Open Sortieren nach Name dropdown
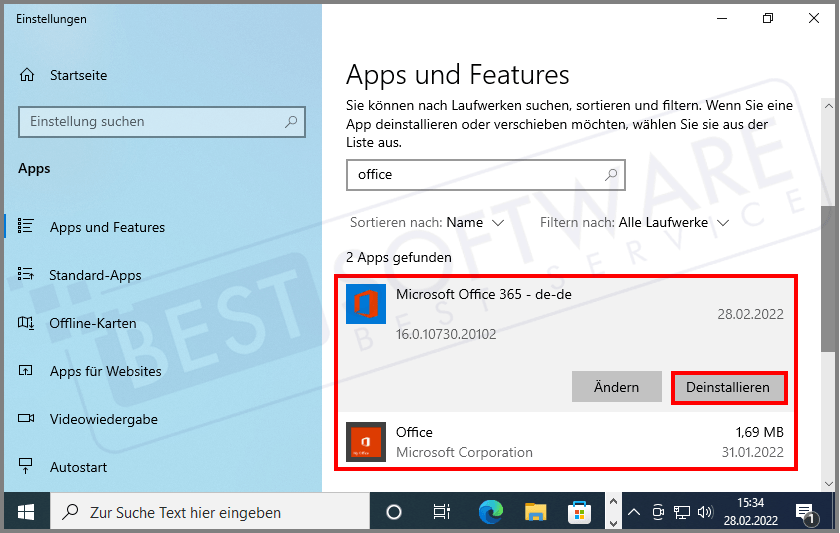 tap(427, 222)
